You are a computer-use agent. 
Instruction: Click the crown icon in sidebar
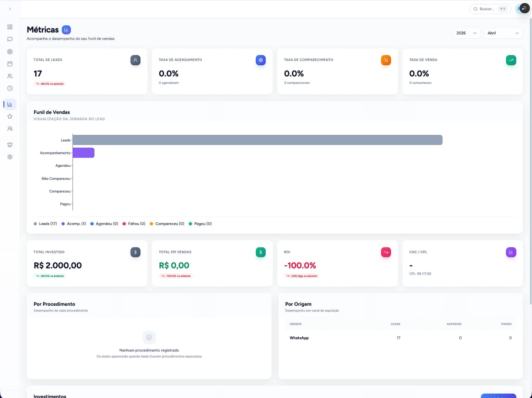pos(10,145)
